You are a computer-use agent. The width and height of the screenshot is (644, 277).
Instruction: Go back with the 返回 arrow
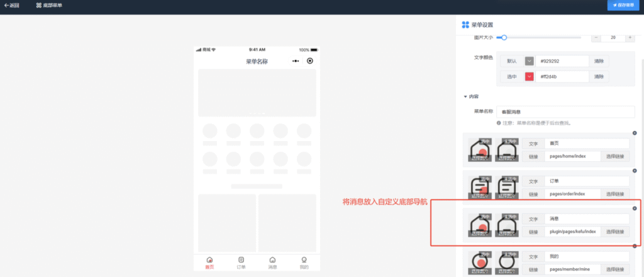[x=11, y=5]
